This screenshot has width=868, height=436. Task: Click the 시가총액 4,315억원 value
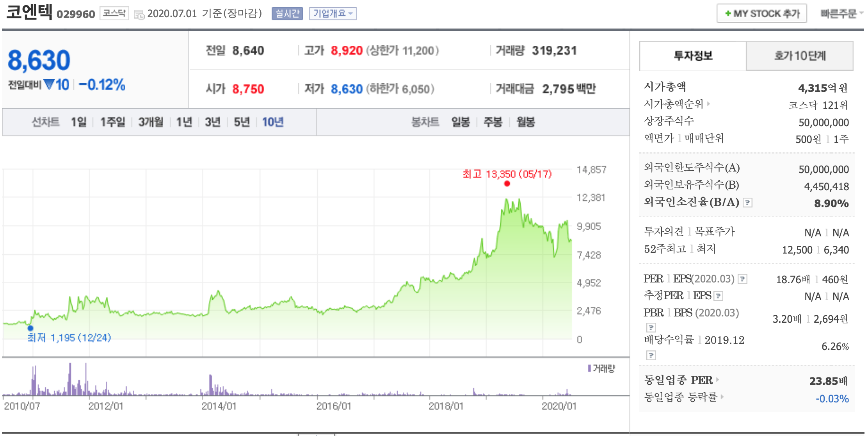tap(823, 88)
